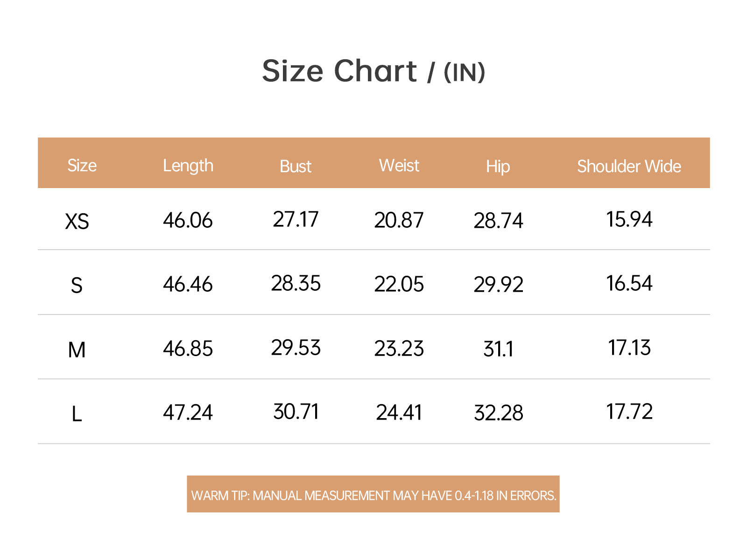
Task: Select the XS size row label
Action: (77, 222)
